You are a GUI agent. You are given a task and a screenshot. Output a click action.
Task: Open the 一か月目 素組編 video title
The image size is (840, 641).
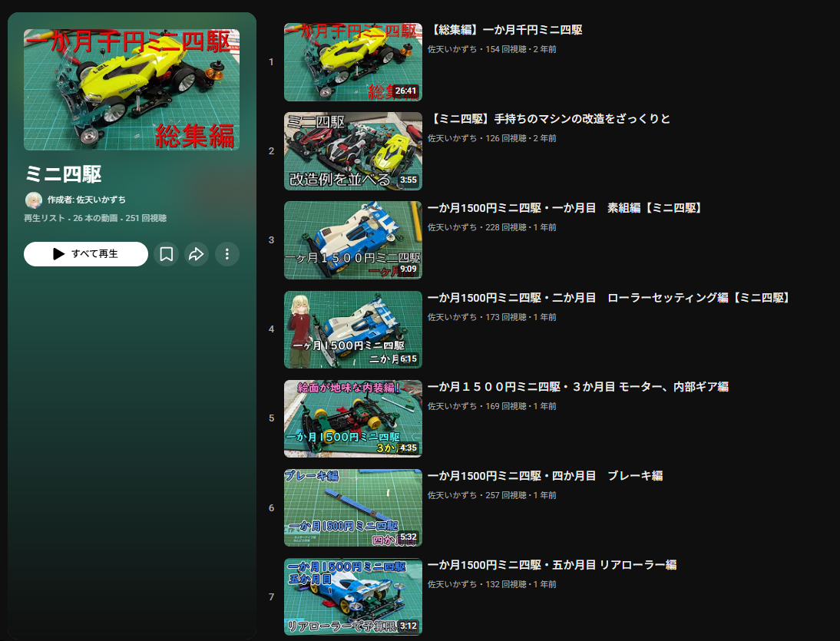564,208
